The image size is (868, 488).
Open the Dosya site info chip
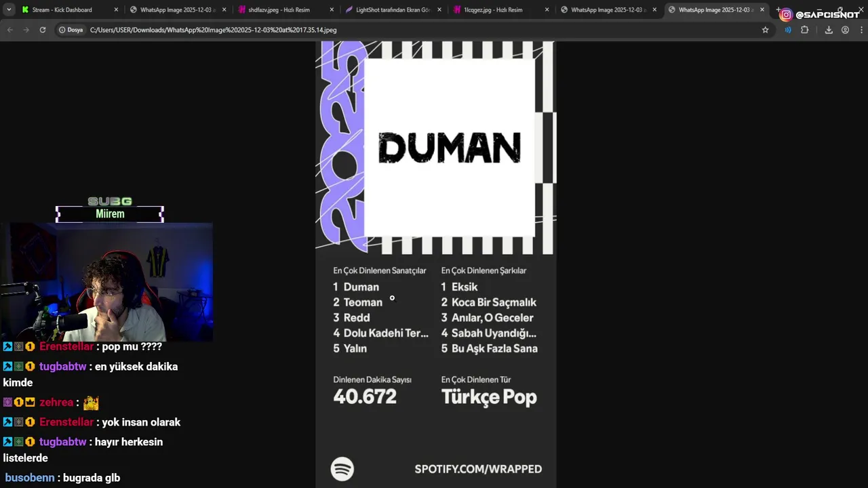coord(71,30)
